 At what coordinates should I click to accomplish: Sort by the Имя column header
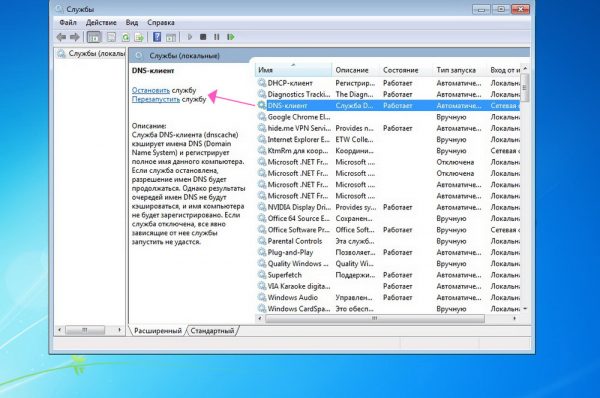(293, 70)
